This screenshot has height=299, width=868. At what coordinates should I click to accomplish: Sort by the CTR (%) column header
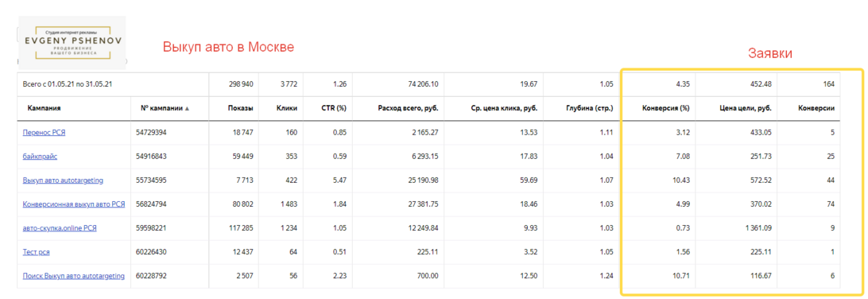click(x=335, y=108)
